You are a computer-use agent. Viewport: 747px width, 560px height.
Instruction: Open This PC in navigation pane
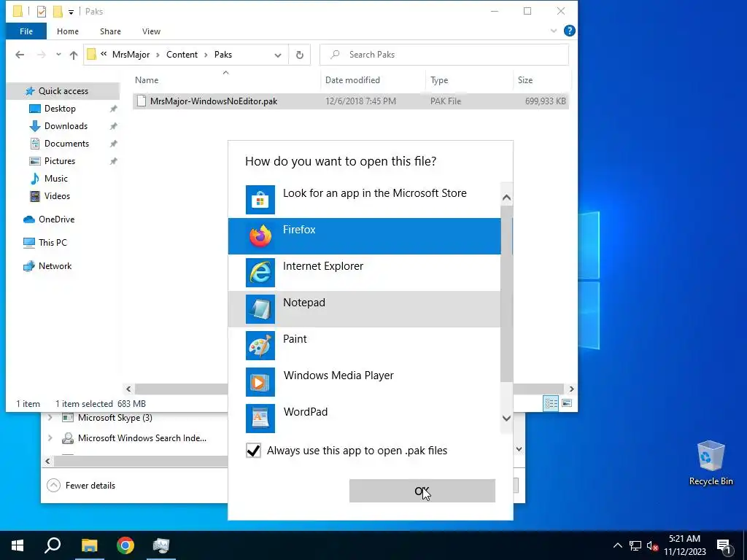click(x=53, y=243)
